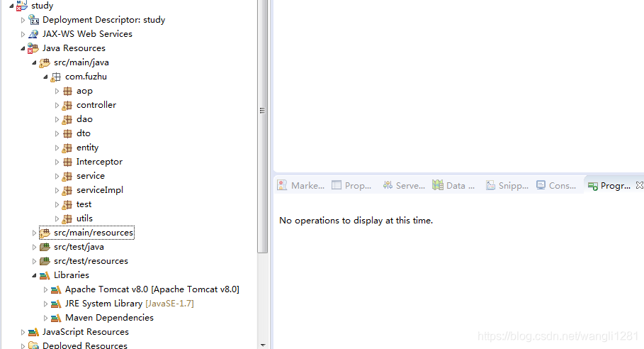Viewport: 644px width, 349px height.
Task: Click the JRE System Library icon
Action: click(56, 304)
